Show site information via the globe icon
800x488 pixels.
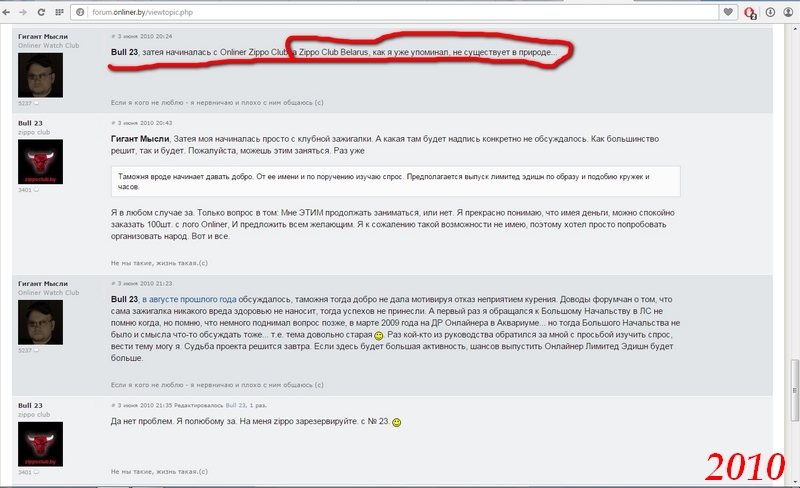coord(80,12)
